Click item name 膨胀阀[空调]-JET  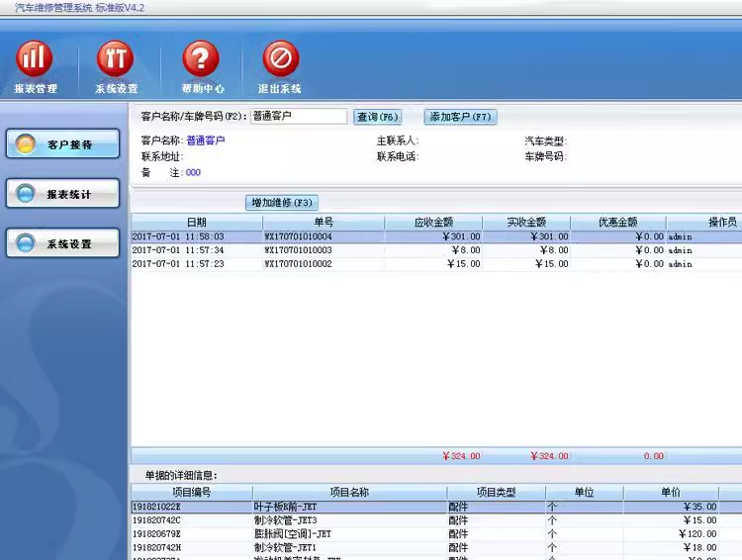pyautogui.click(x=293, y=534)
